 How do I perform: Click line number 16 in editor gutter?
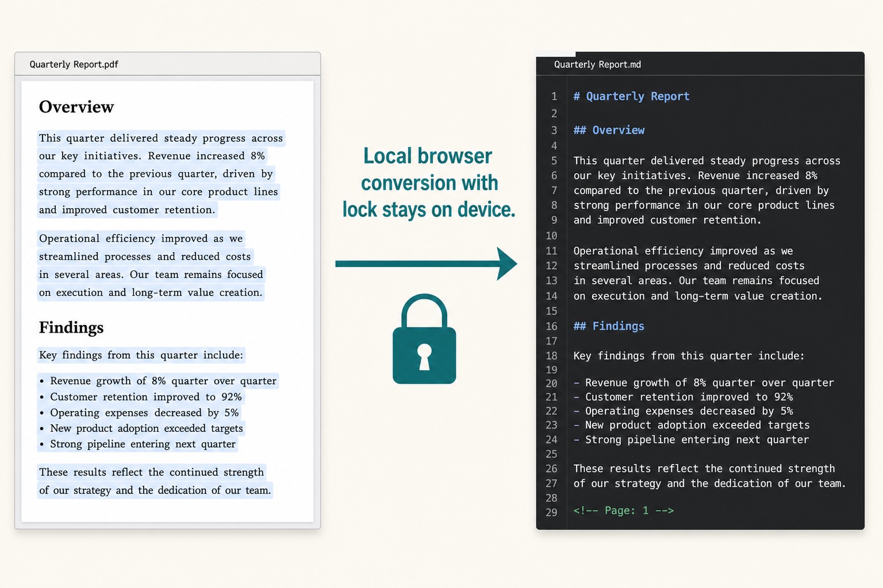[551, 326]
